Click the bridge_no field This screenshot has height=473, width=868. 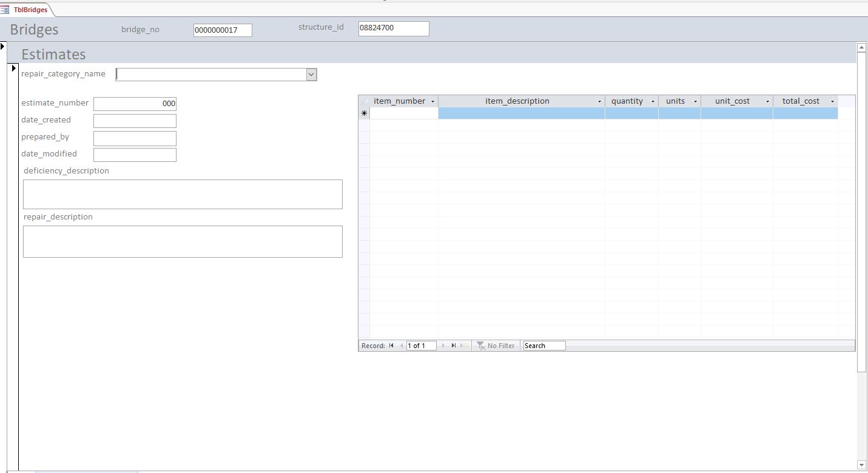223,30
